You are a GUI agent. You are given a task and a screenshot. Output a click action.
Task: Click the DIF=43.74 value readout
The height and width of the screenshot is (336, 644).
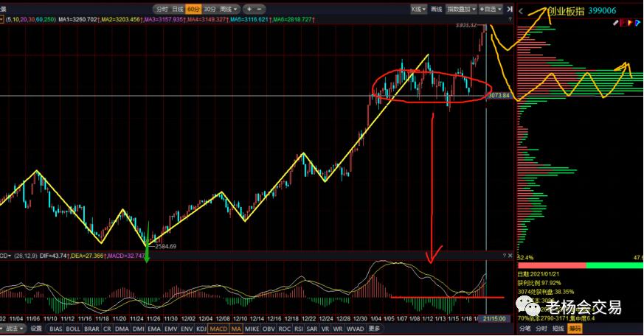click(x=53, y=256)
